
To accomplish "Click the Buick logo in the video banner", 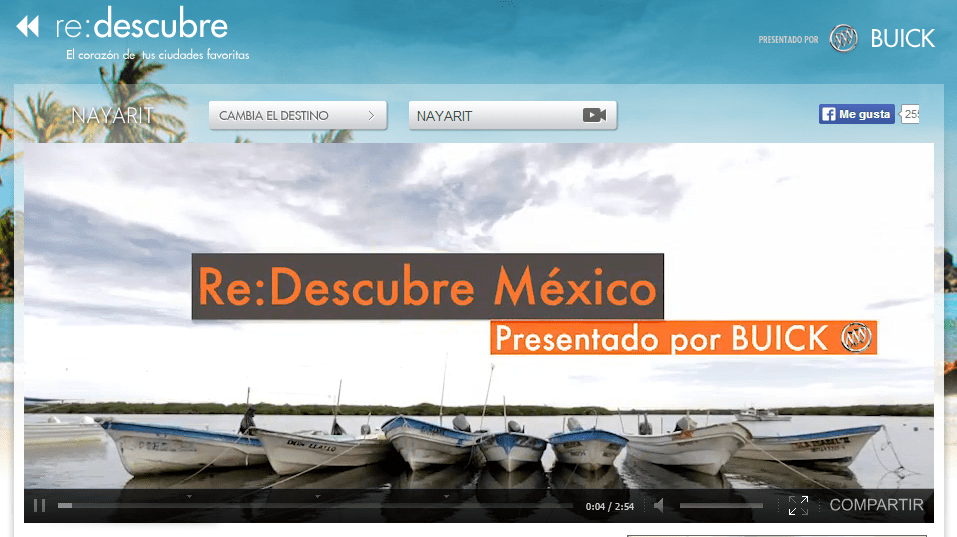I will [857, 338].
